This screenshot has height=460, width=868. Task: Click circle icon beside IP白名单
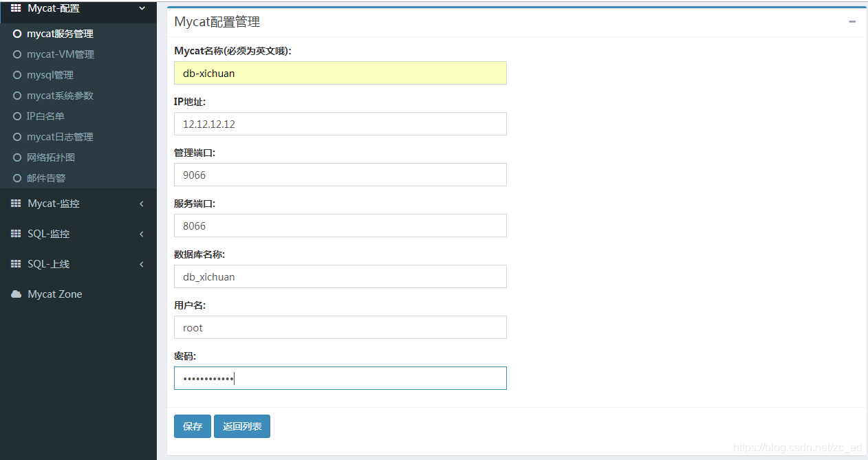pos(17,116)
